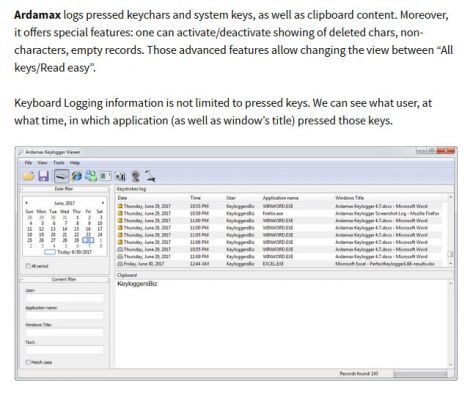Collapse the Date filter panel header
This screenshot has height=400, width=470.
click(x=64, y=189)
